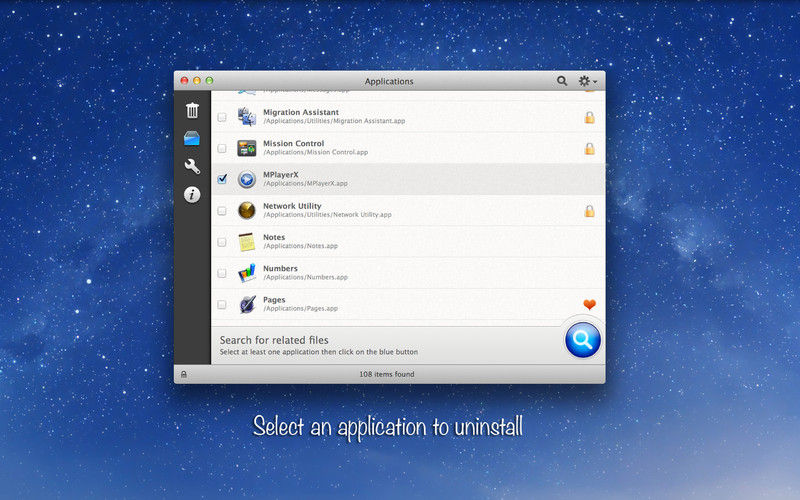
Task: Click the '108 items found' status text
Action: point(387,374)
